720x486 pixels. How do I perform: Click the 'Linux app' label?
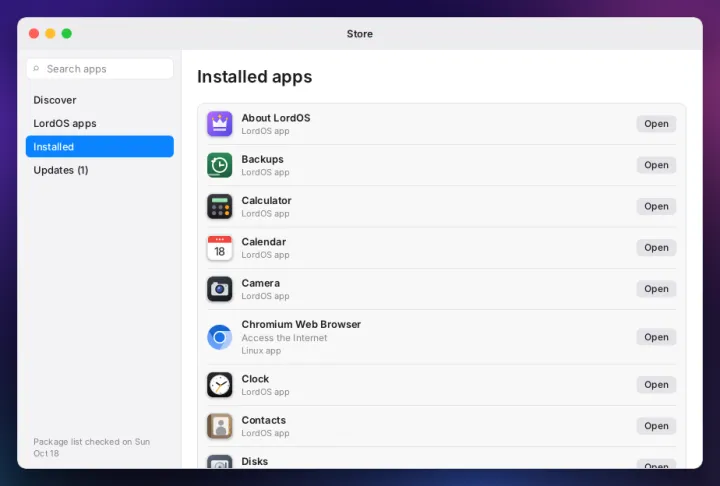(x=261, y=350)
